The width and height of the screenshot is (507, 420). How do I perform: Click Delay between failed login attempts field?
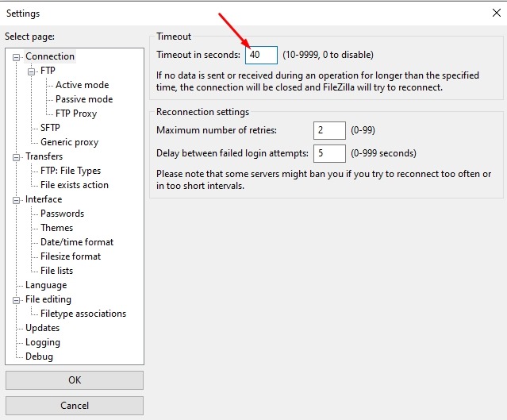pos(329,153)
